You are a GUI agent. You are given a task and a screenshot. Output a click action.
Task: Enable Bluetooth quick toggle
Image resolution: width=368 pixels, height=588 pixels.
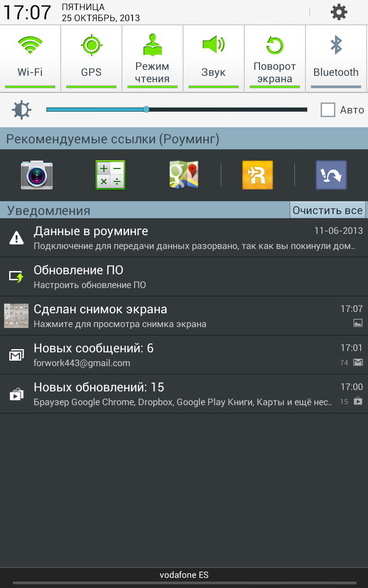(336, 58)
